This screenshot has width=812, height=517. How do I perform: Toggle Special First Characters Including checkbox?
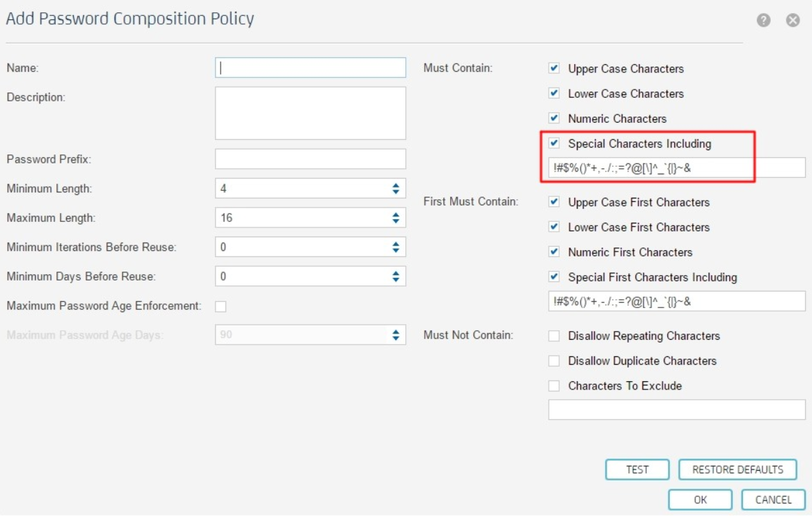pyautogui.click(x=554, y=276)
